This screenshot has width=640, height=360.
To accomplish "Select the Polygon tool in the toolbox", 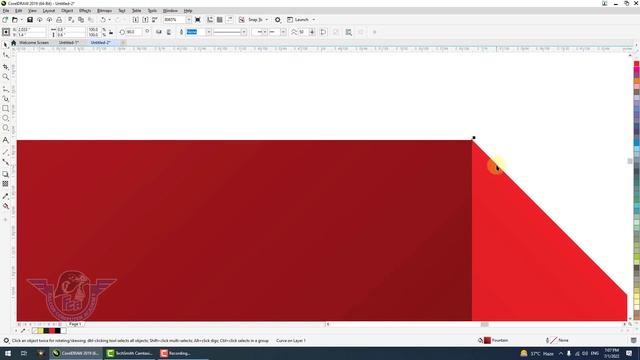I will pos(6,128).
